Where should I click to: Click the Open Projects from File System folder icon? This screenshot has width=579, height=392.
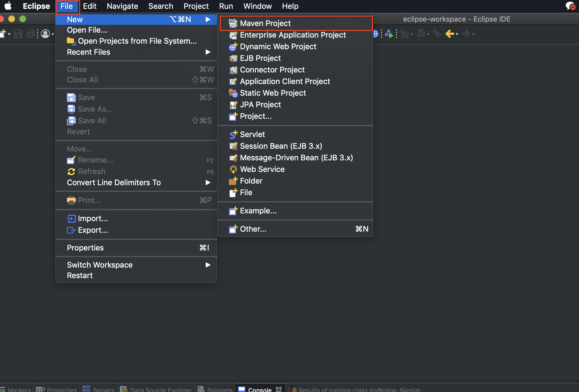click(x=71, y=41)
